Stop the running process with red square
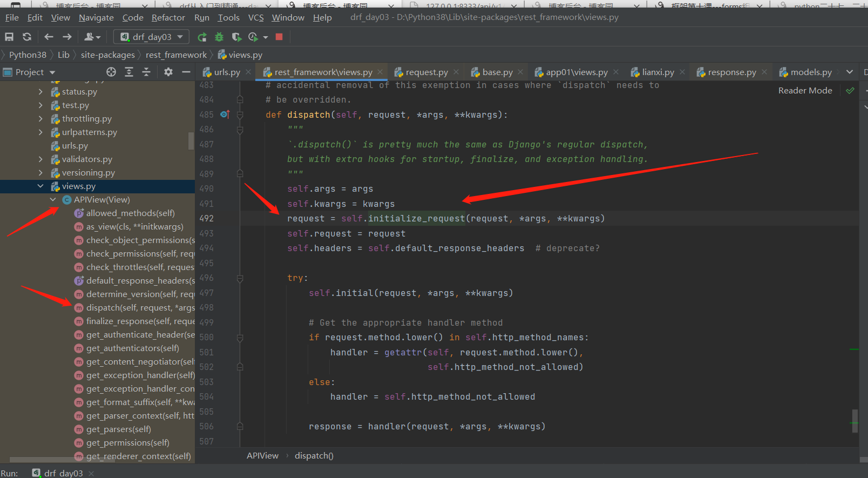The width and height of the screenshot is (868, 478). [279, 37]
